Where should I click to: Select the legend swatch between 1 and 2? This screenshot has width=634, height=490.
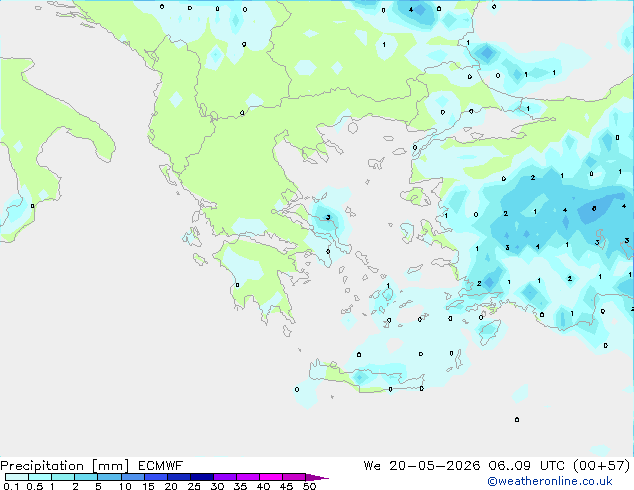[63, 477]
